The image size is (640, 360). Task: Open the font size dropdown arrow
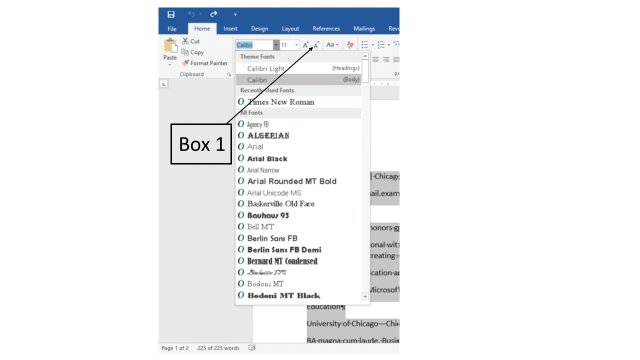point(296,45)
